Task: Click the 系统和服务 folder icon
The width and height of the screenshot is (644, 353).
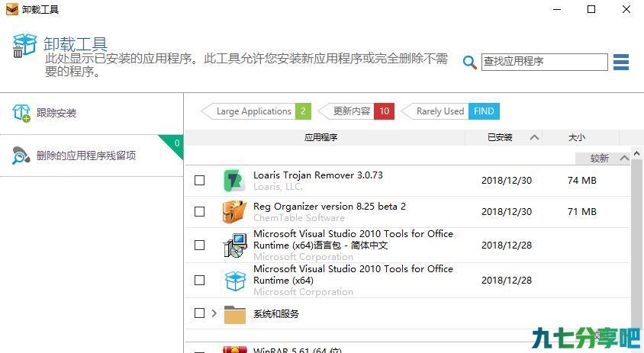Action: tap(235, 314)
